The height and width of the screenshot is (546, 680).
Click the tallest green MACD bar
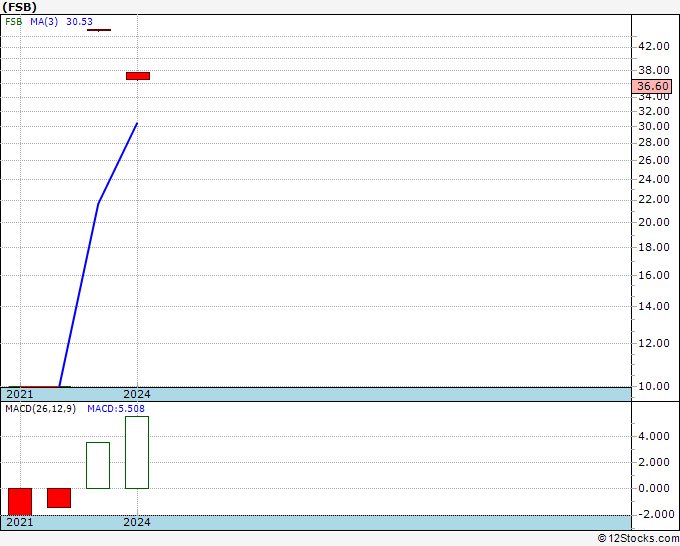tap(137, 452)
